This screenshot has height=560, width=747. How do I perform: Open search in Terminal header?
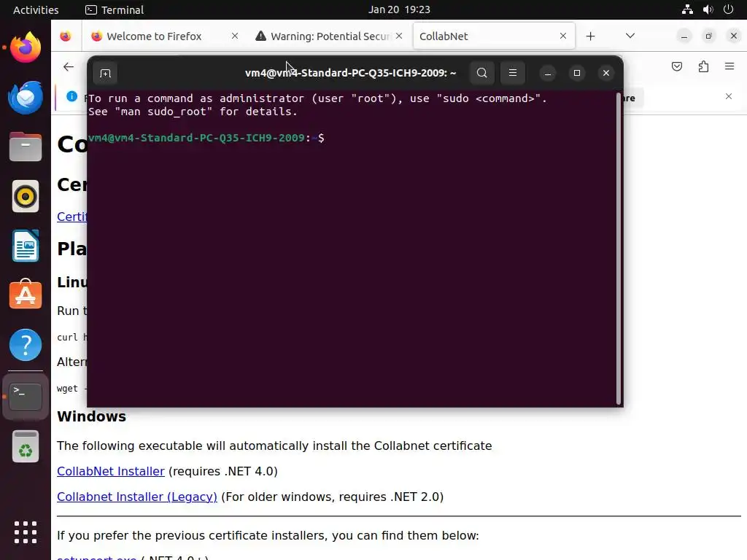[481, 73]
